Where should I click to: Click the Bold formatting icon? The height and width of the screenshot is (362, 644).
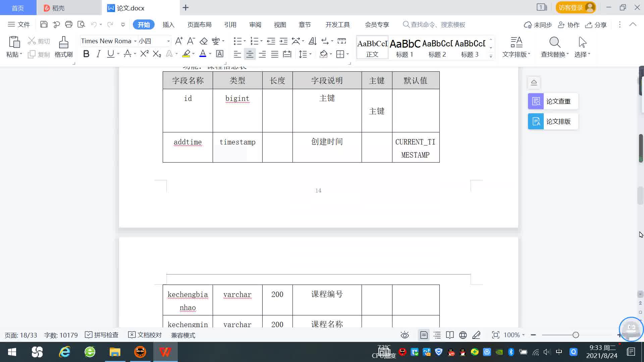86,54
